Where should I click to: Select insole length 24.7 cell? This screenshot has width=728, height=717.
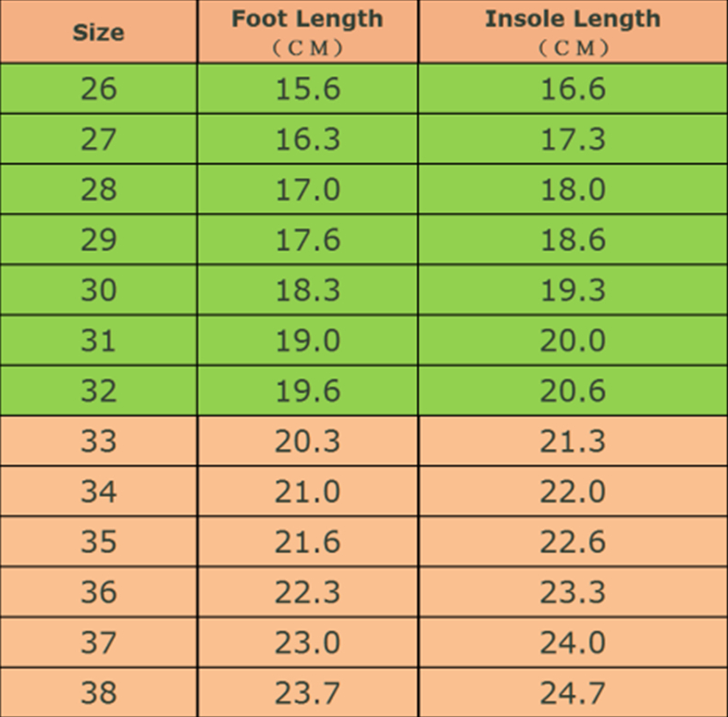tap(573, 692)
